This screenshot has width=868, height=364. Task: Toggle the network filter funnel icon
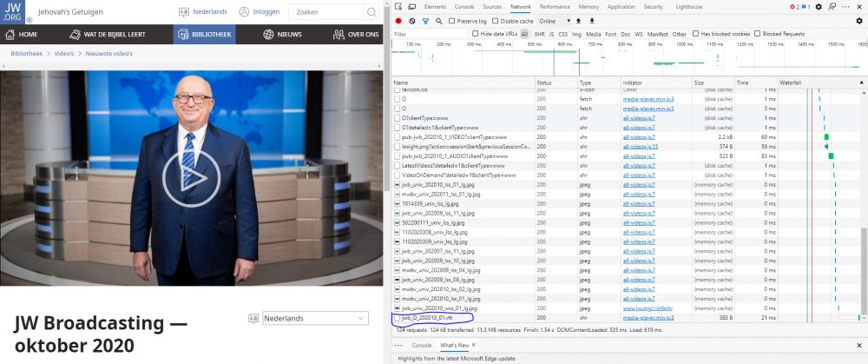[x=425, y=20]
